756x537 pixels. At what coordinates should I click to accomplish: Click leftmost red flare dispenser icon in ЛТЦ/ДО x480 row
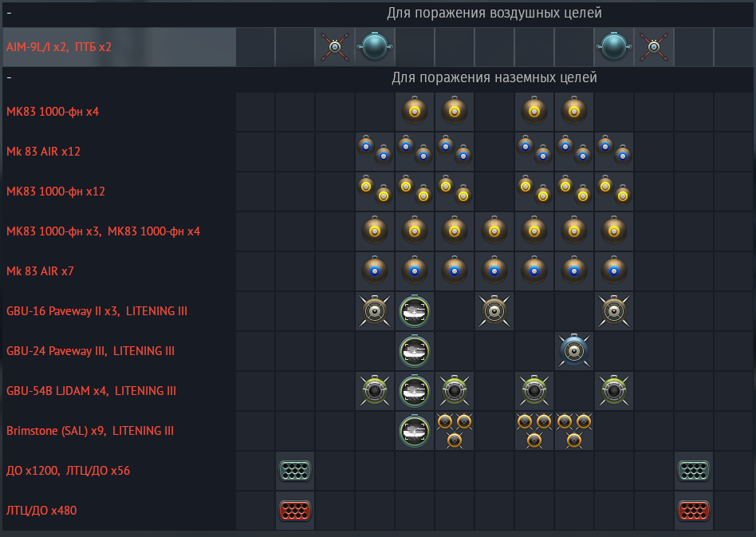(x=295, y=511)
